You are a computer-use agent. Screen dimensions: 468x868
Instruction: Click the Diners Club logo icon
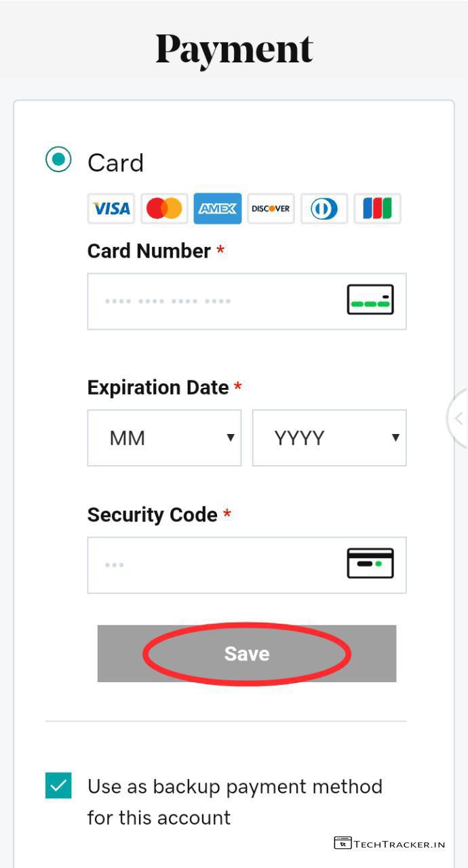[324, 209]
